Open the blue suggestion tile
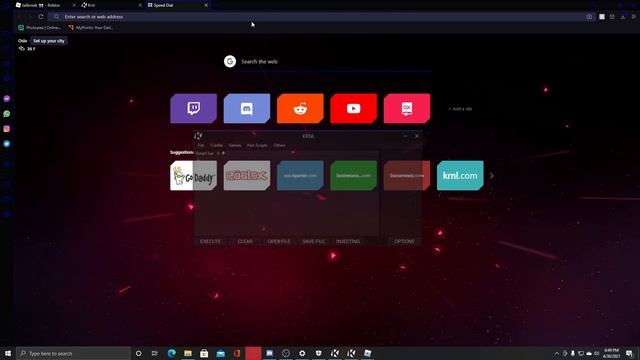 300,176
